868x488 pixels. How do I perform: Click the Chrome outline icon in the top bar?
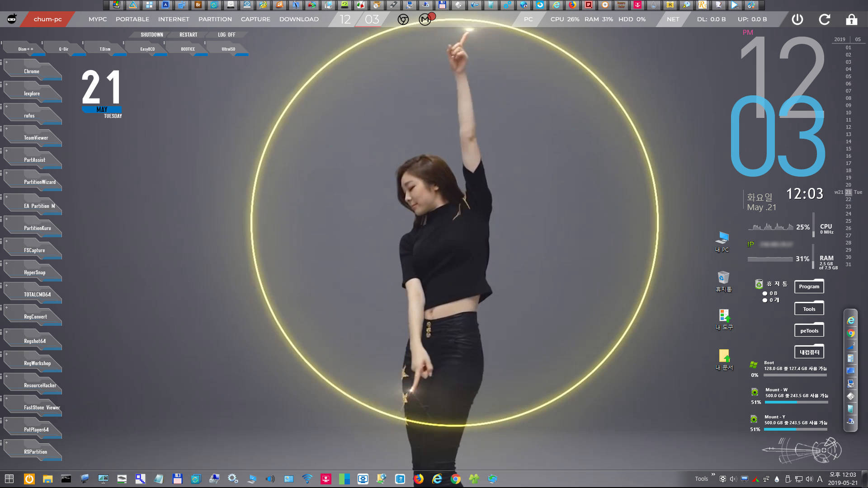[x=403, y=19]
